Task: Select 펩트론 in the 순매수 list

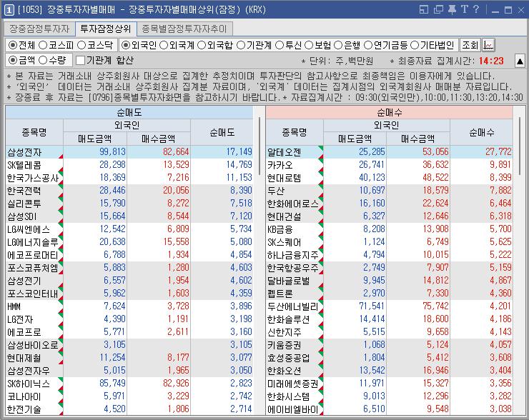Action: point(280,294)
